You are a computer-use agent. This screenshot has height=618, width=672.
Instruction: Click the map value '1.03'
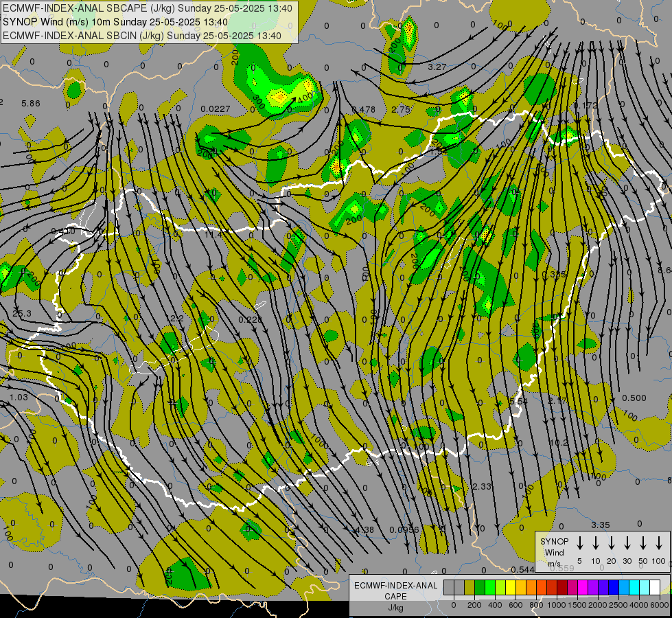pos(19,397)
